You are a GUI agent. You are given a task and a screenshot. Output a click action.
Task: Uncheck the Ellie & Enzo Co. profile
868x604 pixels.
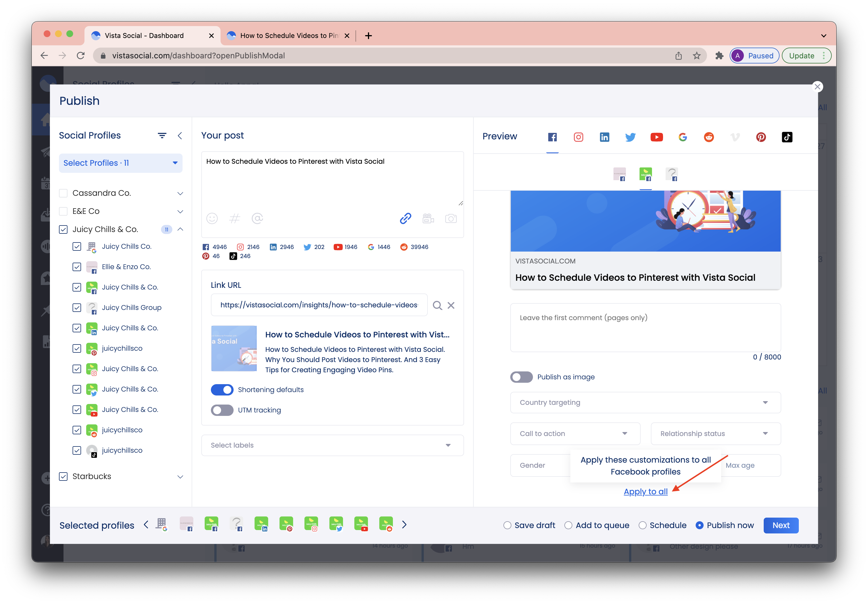[77, 267]
